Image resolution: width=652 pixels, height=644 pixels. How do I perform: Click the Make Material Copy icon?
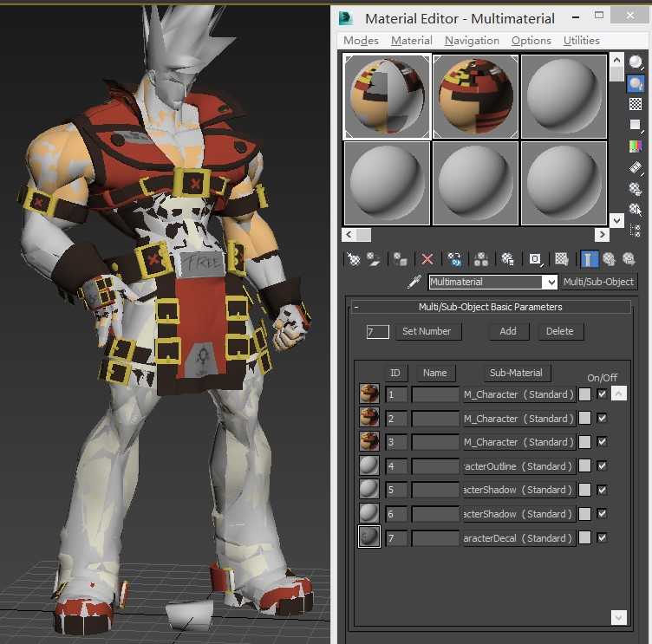(454, 259)
